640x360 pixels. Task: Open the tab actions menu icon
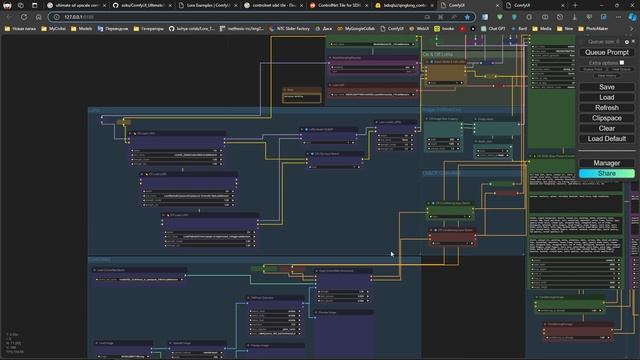click(34, 5)
